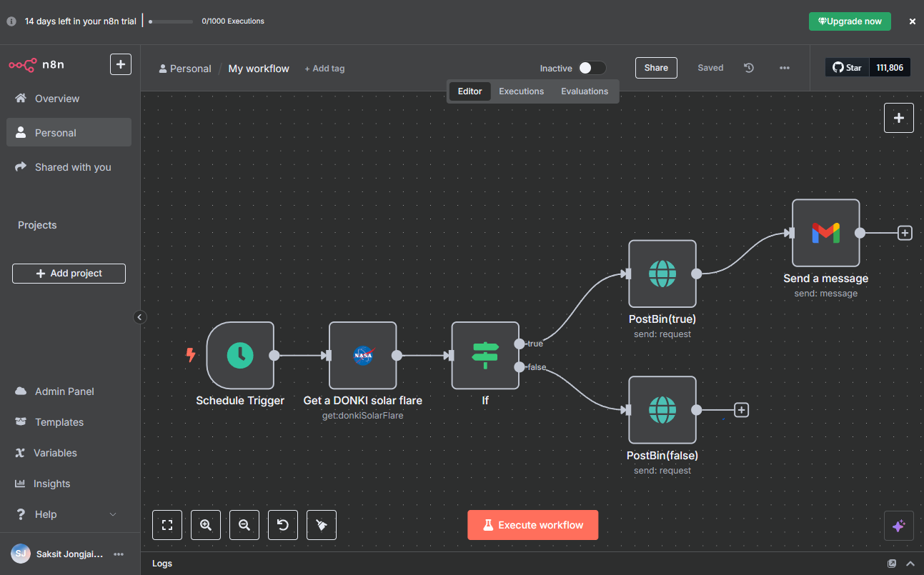924x575 pixels.
Task: Zoom out of the canvas
Action: [244, 525]
